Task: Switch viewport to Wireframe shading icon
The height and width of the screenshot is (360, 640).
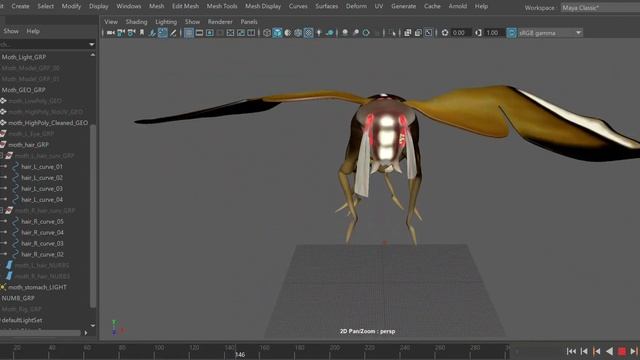Action: [267, 33]
